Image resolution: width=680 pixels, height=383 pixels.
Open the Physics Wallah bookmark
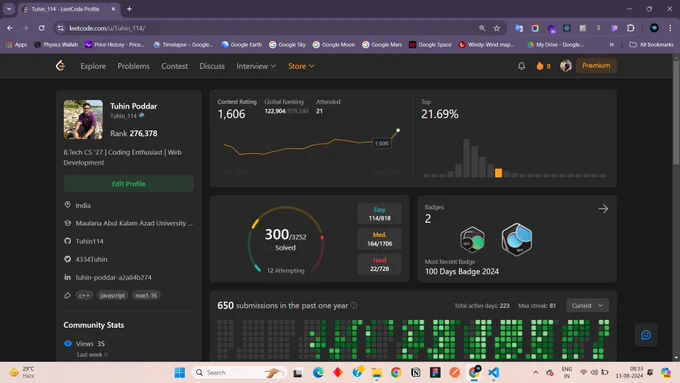[x=56, y=44]
